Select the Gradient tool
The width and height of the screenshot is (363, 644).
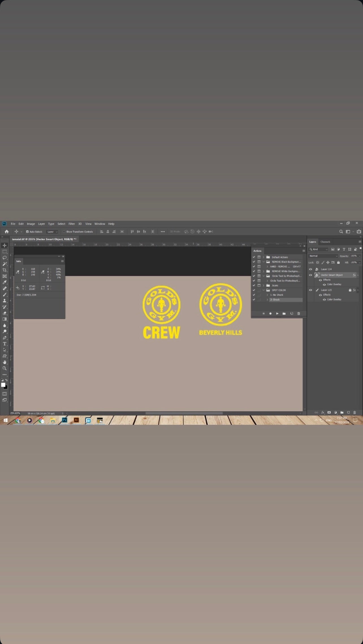coord(5,319)
